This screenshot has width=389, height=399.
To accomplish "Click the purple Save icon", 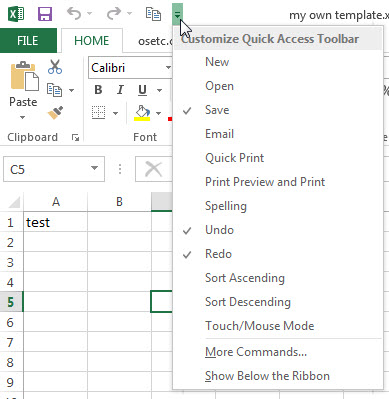I will pos(45,14).
